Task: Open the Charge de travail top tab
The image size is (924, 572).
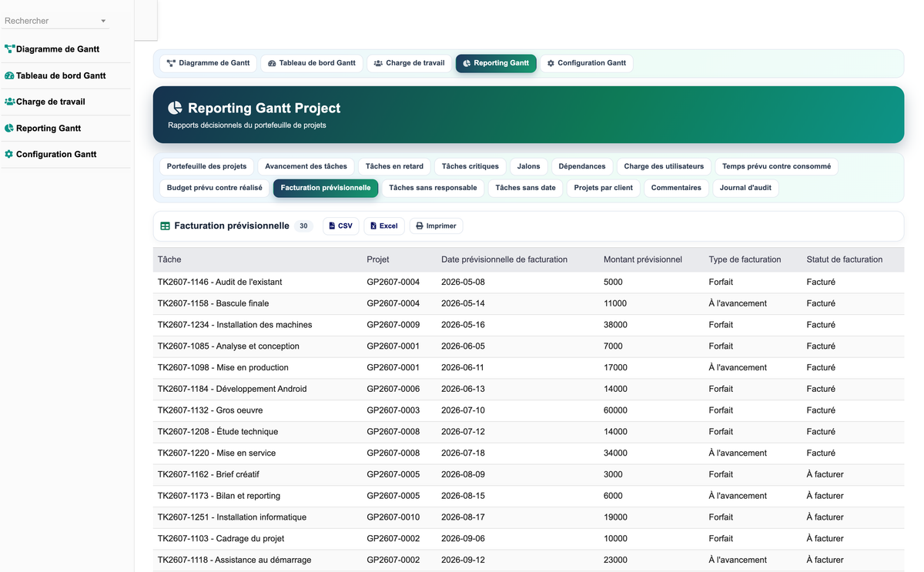Action: [409, 63]
